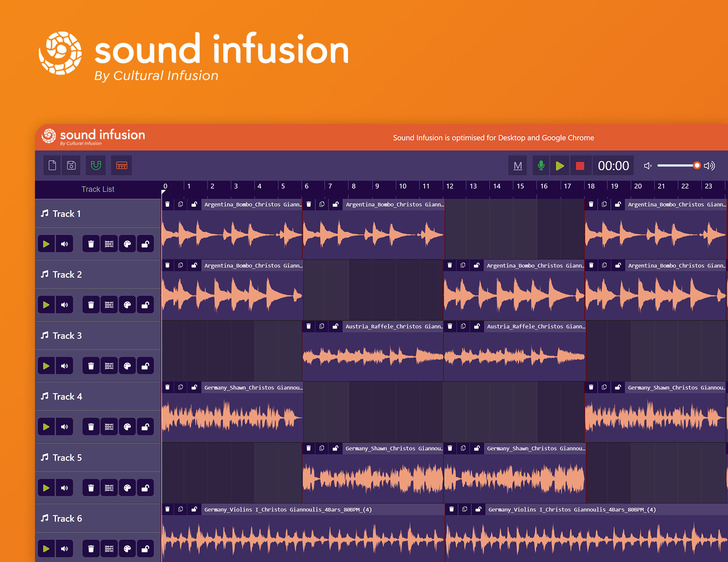Viewport: 728px width, 562px height.
Task: Toggle lock on Track 3
Action: point(145,366)
